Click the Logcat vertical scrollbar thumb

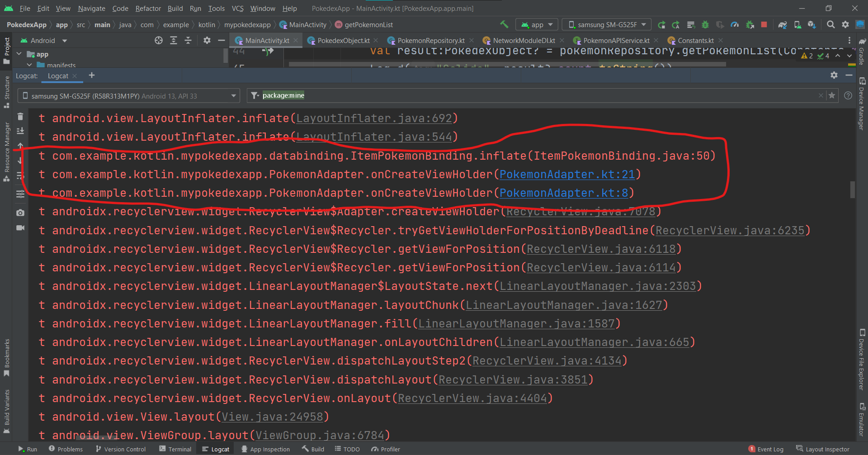click(x=852, y=190)
